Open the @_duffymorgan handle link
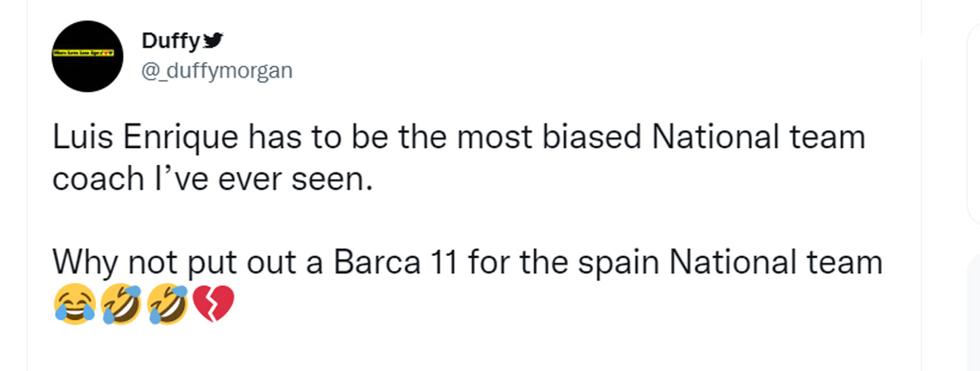 coord(217,71)
